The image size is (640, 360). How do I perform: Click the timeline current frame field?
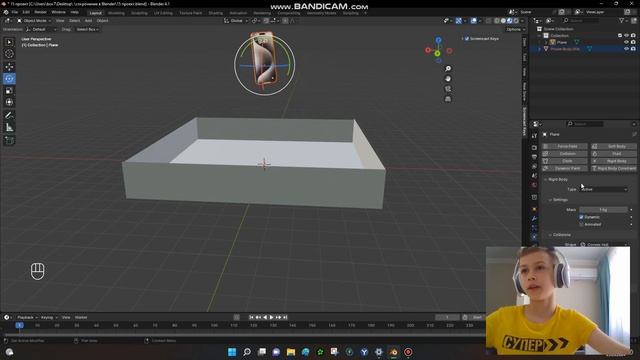(x=447, y=317)
